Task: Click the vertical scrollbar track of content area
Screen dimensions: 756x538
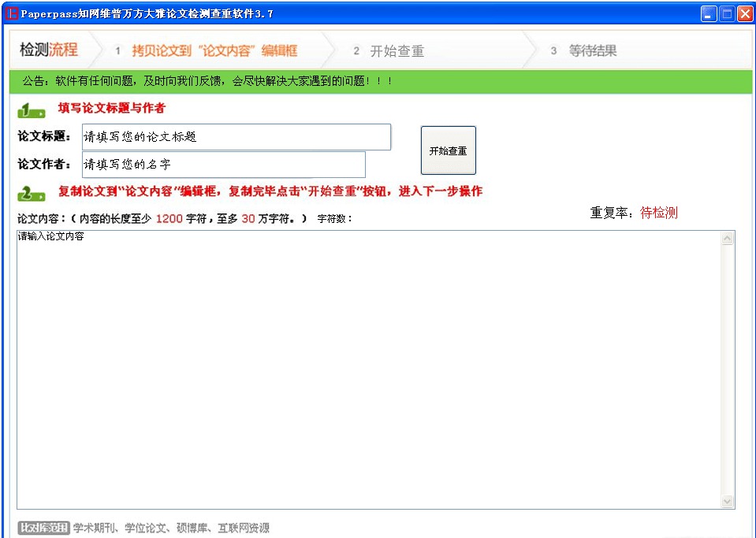Action: tap(728, 369)
